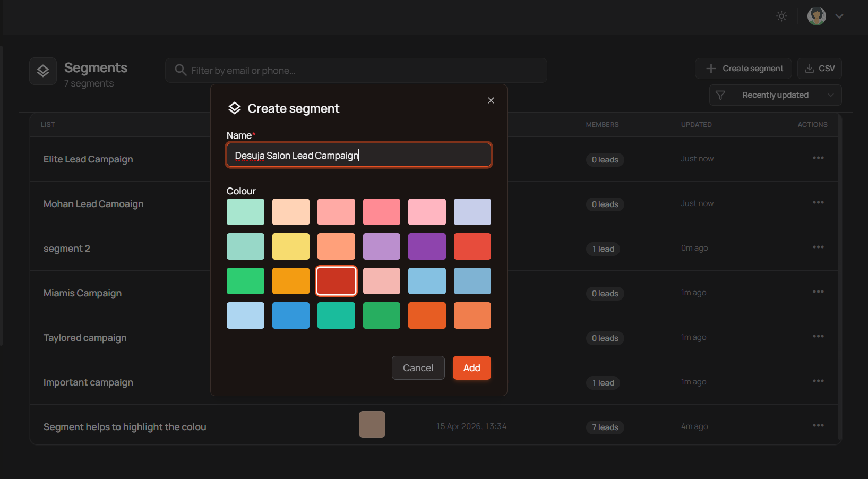Select the purple colour swatch
This screenshot has height=479, width=868.
click(x=427, y=246)
